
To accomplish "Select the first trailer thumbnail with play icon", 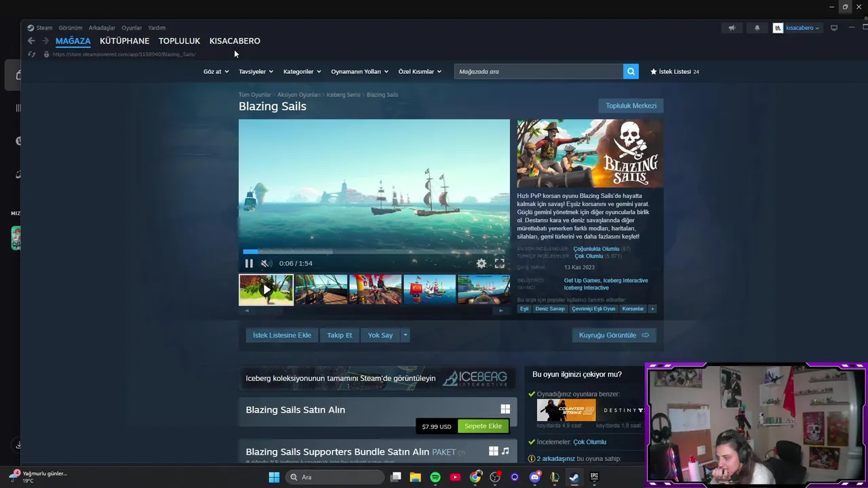I will point(266,289).
